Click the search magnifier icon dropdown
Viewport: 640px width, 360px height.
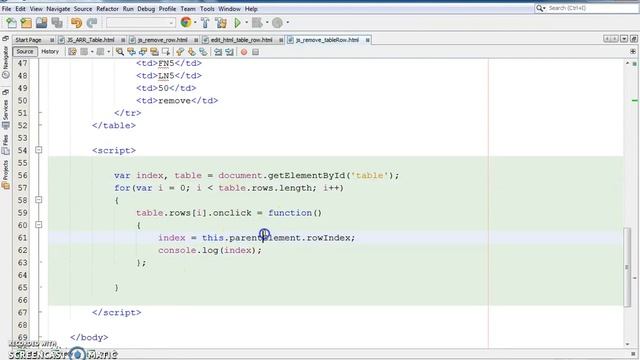(541, 8)
